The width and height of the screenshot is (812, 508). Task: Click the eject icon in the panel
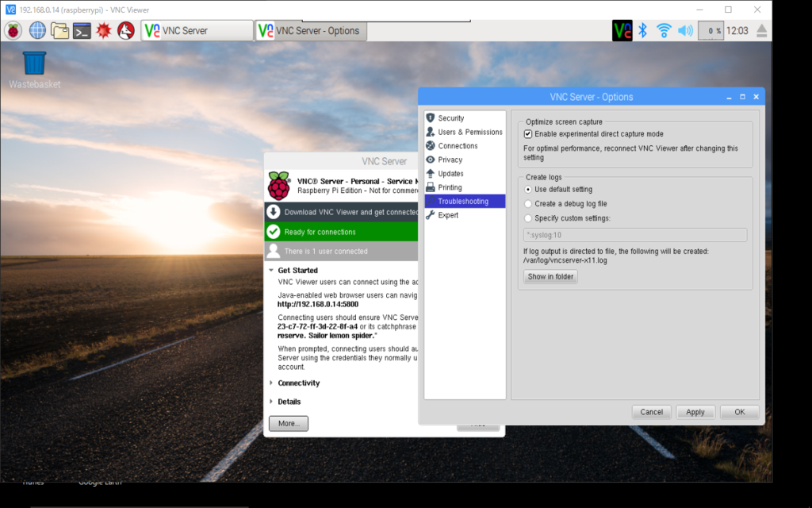pyautogui.click(x=761, y=31)
